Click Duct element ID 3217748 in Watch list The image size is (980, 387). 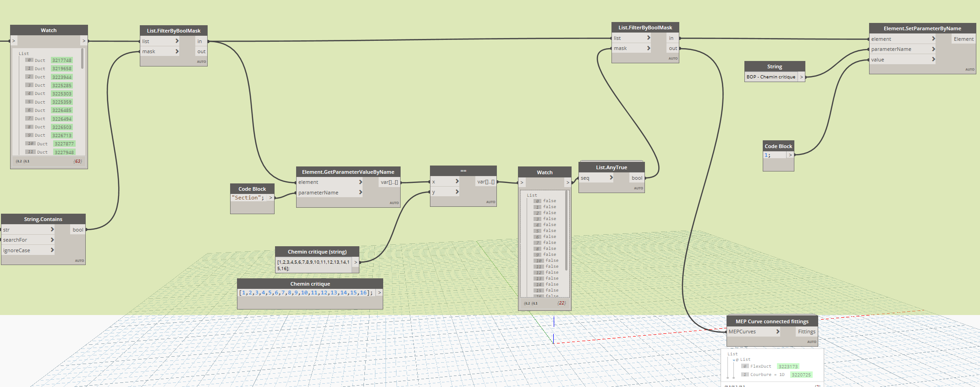[61, 61]
